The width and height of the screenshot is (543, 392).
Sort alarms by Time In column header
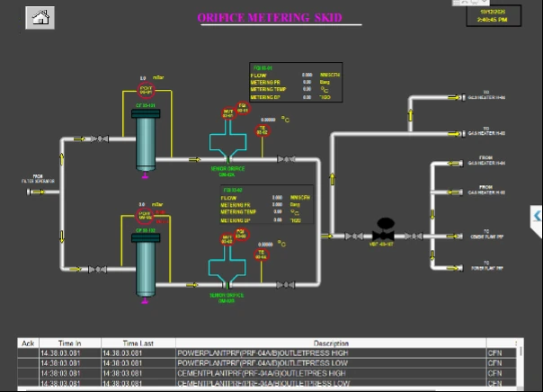(x=69, y=343)
